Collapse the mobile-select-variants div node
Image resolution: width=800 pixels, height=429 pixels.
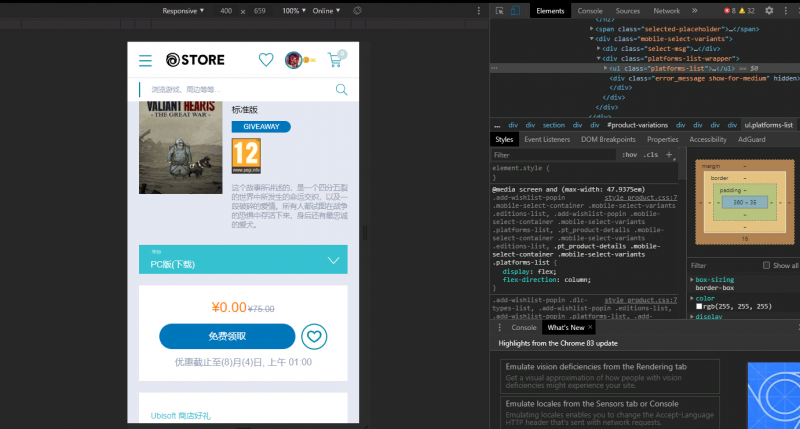pos(592,39)
